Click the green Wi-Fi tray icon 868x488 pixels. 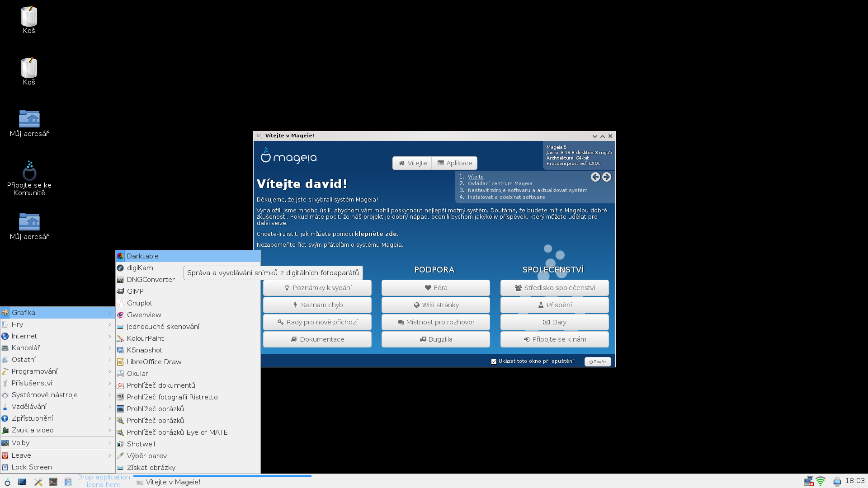point(821,482)
